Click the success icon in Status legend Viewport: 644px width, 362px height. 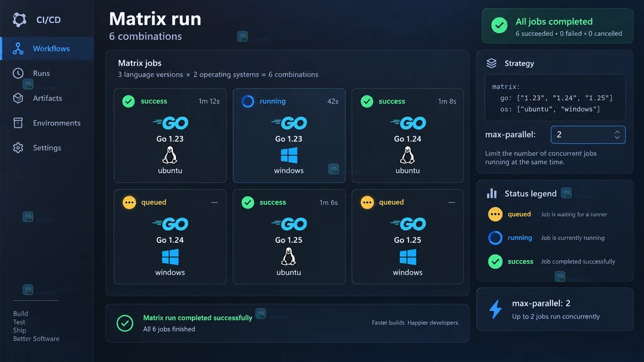tap(495, 261)
